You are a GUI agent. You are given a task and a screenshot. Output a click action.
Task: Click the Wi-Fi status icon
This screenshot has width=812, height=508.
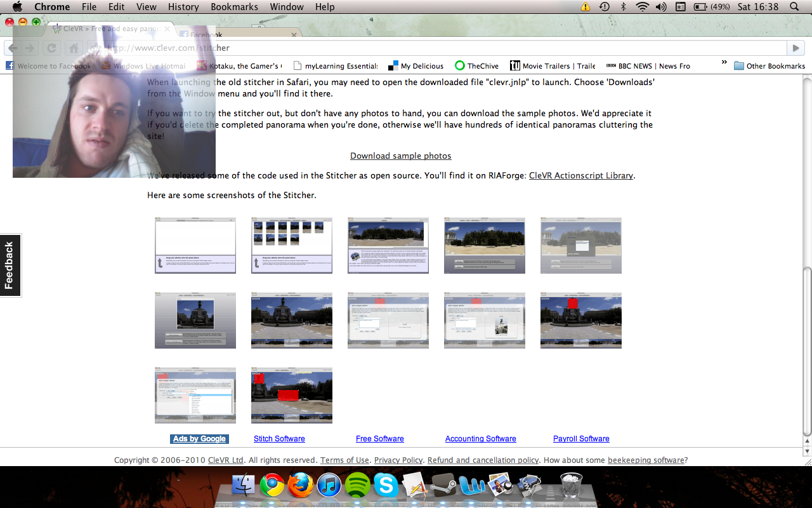[x=642, y=7]
